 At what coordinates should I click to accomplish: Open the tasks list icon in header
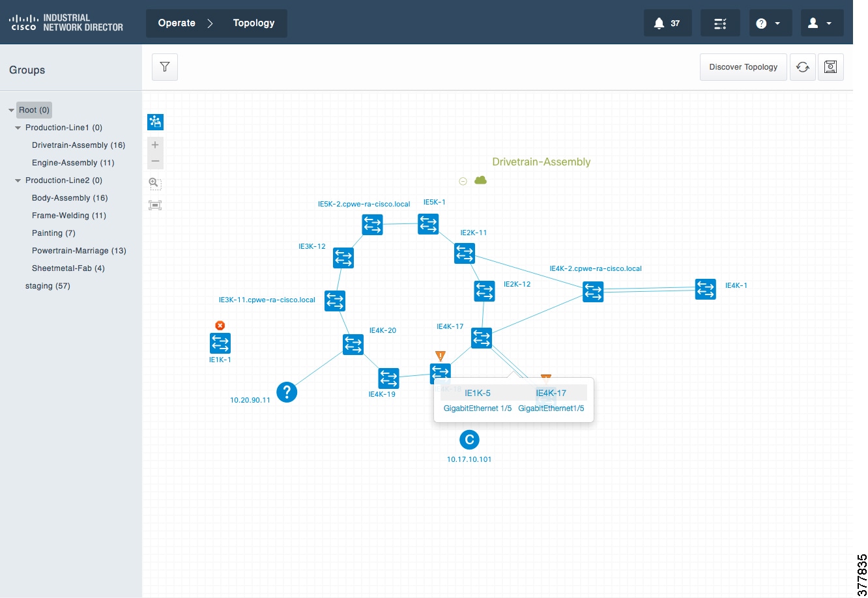(x=720, y=23)
